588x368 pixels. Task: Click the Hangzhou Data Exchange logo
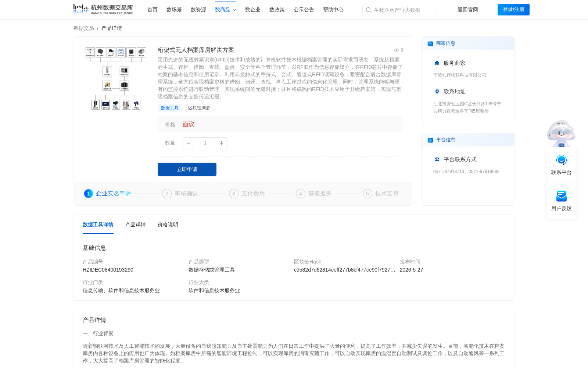[103, 9]
